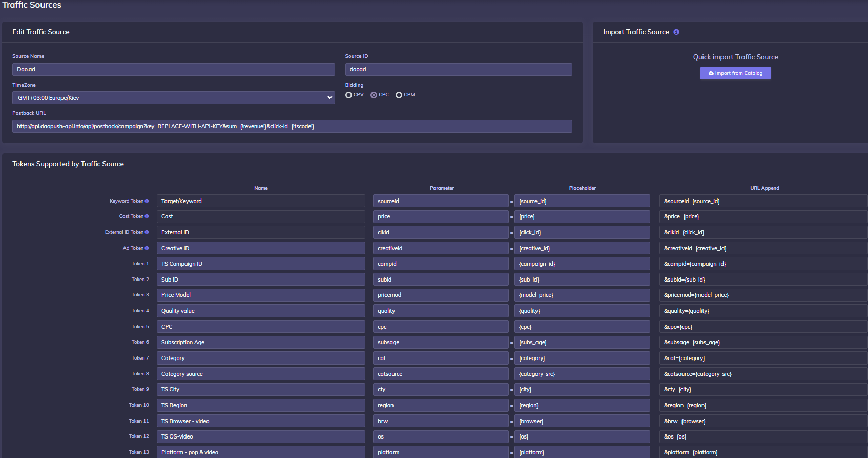Select the CPV bidding option

[349, 95]
